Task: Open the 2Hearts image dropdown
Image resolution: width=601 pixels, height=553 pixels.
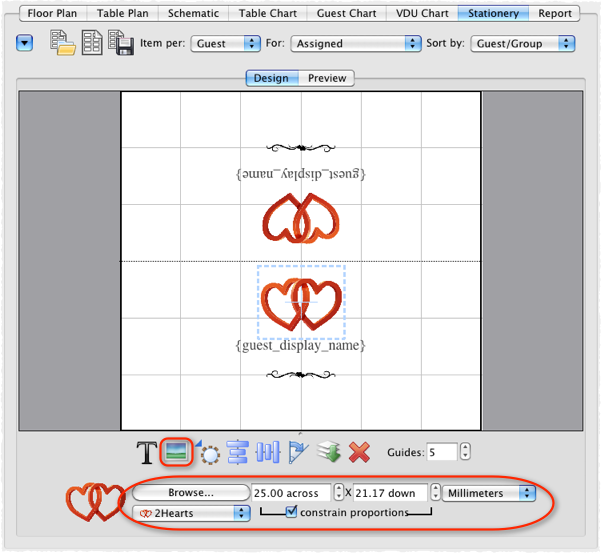Action: click(190, 512)
